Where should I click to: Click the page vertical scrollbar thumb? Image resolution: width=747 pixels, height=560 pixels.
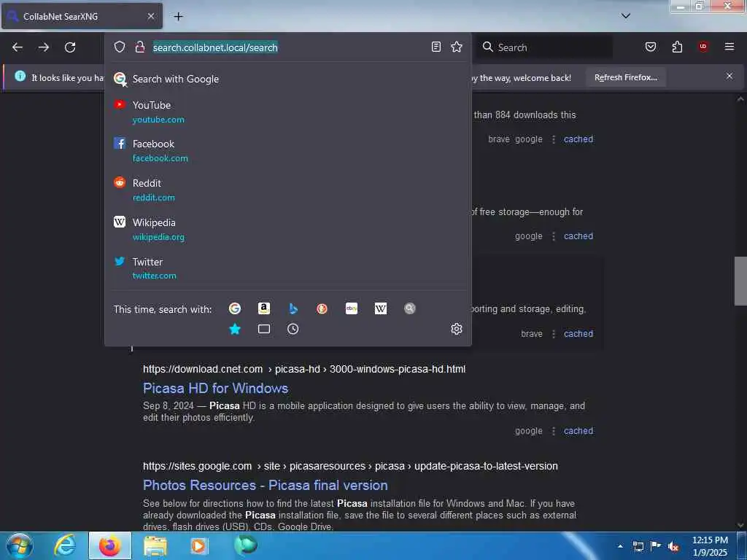tap(740, 281)
